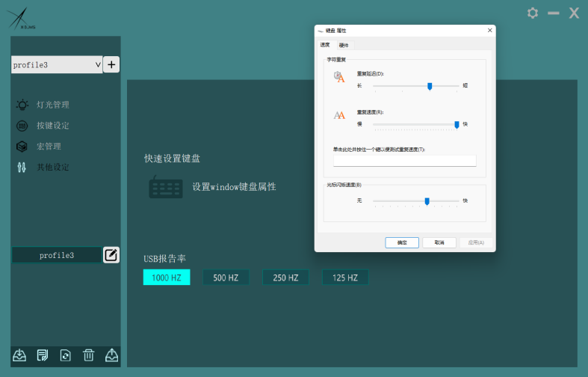Open 其他设定 other settings
Viewport: 588px width, 377px height.
[x=52, y=167]
